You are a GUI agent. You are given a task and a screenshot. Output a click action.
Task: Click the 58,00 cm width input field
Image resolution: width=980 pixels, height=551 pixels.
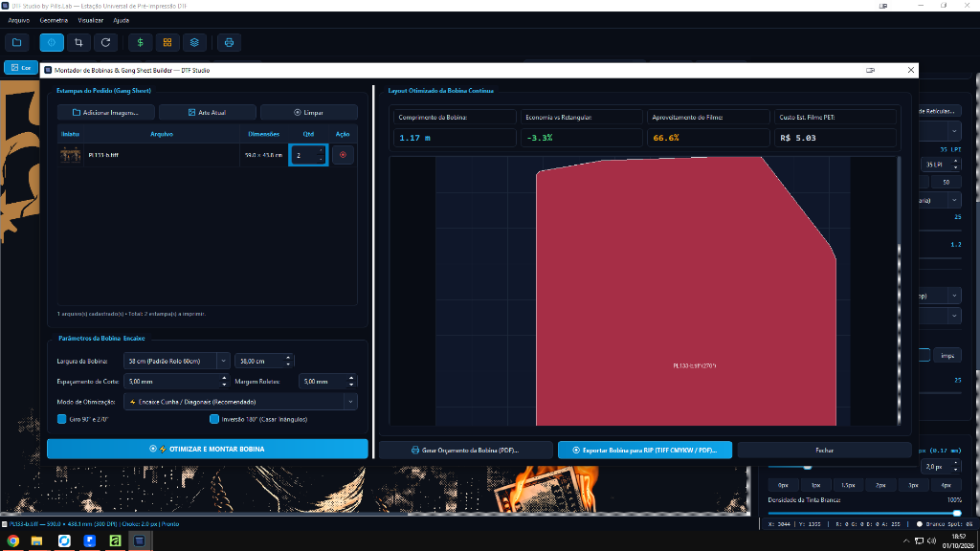[264, 361]
